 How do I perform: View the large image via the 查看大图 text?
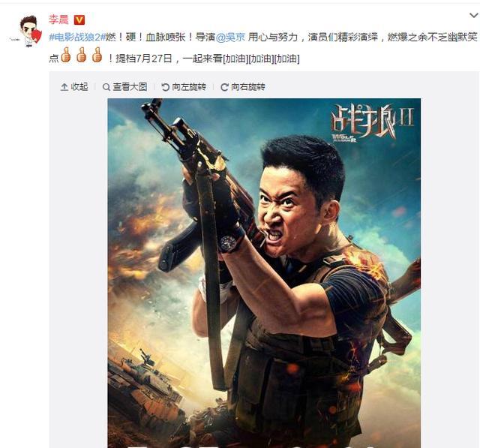click(x=130, y=87)
